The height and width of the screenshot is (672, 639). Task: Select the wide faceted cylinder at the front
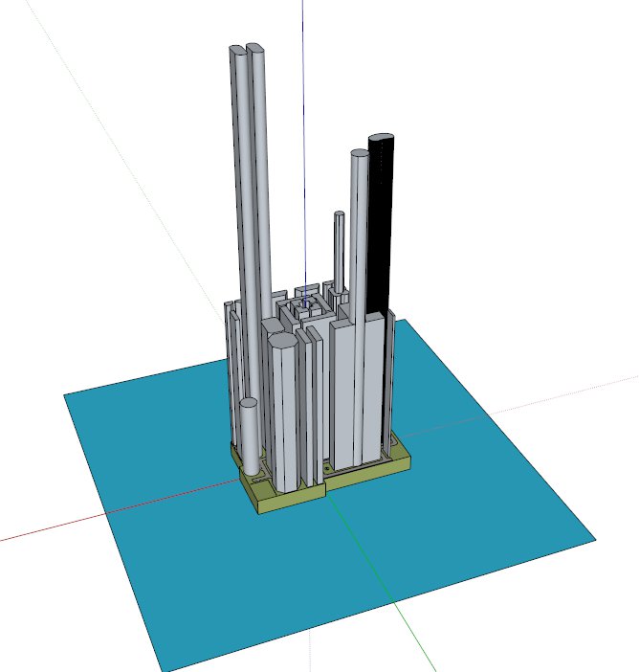coord(283,412)
